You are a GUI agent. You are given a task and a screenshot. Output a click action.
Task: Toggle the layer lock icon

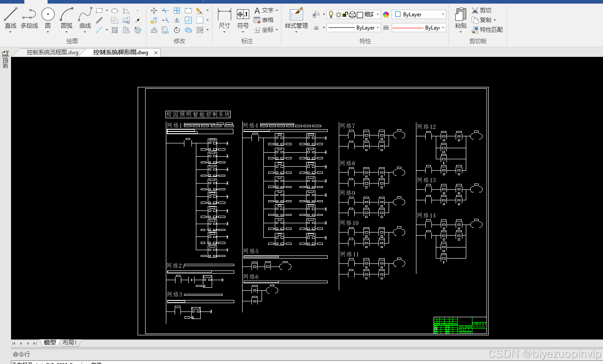[x=345, y=15]
